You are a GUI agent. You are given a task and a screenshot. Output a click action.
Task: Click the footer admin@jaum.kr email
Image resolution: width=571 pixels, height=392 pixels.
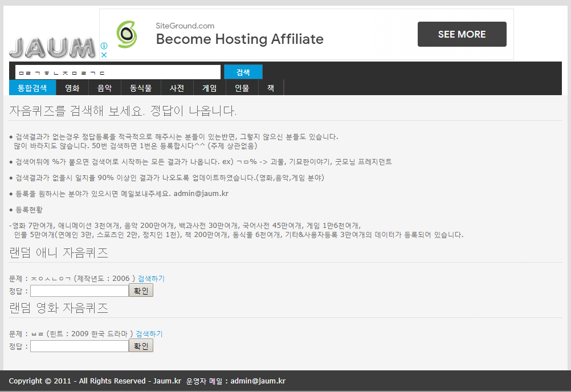pos(258,381)
